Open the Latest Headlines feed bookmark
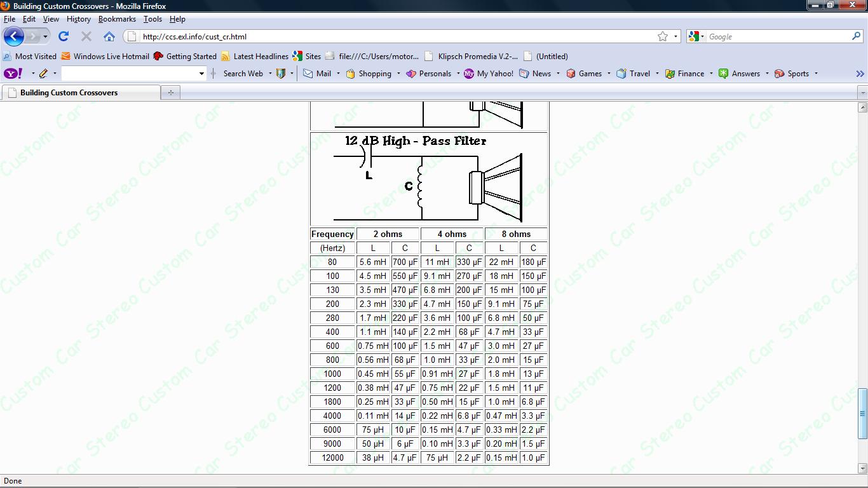The height and width of the screenshot is (488, 868). tap(255, 56)
